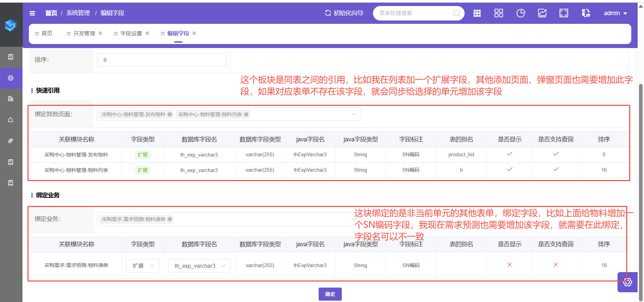This screenshot has width=644, height=302.
Task: Click the product_list alias cell
Action: click(461, 155)
